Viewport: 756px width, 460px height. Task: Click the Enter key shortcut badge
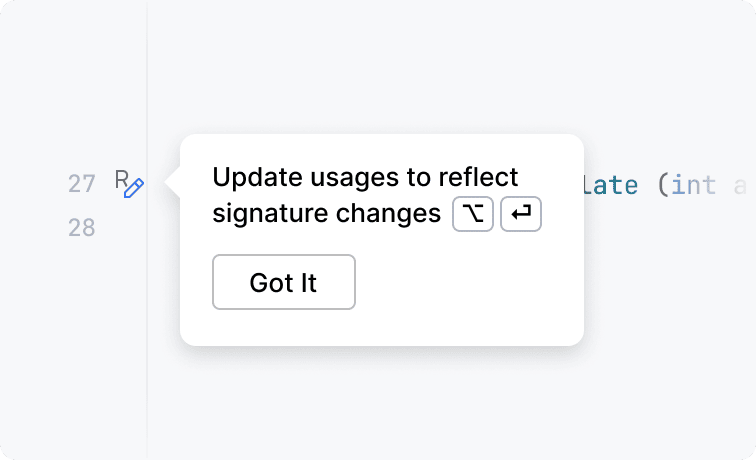tap(520, 214)
